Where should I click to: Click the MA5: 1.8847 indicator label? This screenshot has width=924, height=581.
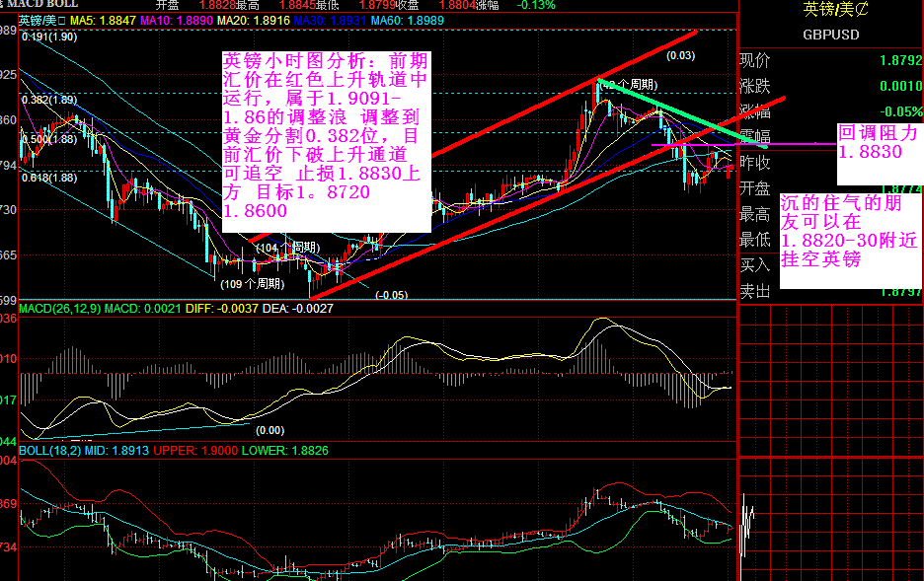click(103, 21)
